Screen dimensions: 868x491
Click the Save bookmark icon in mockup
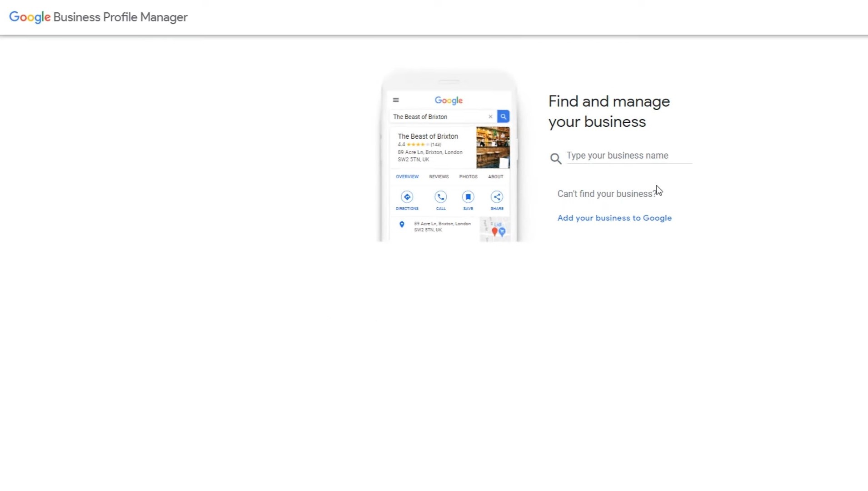[468, 197]
